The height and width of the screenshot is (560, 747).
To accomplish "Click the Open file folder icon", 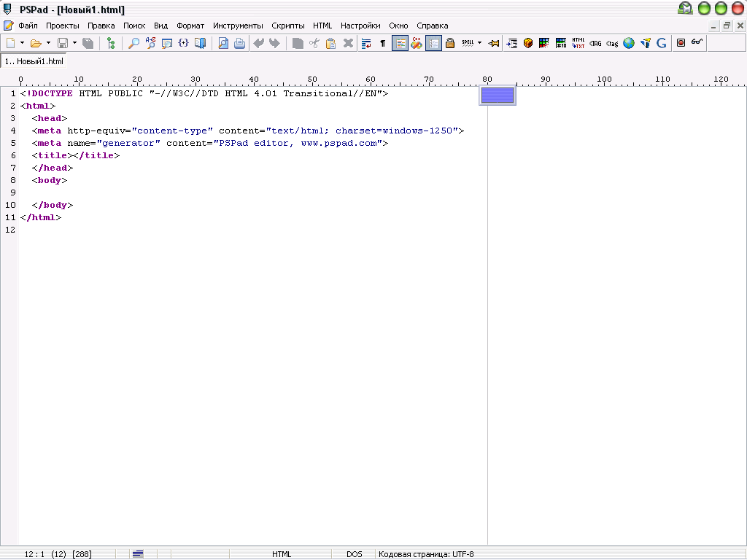I will 36,43.
